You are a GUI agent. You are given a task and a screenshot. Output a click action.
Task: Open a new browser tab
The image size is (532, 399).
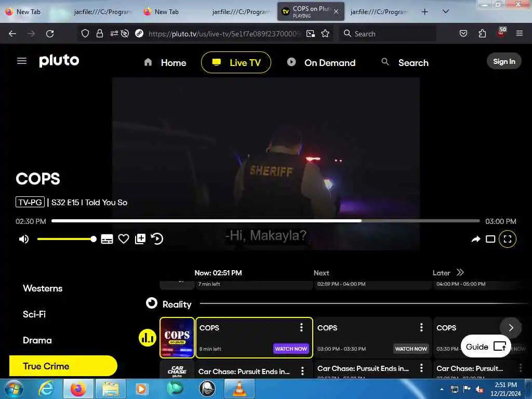(424, 12)
